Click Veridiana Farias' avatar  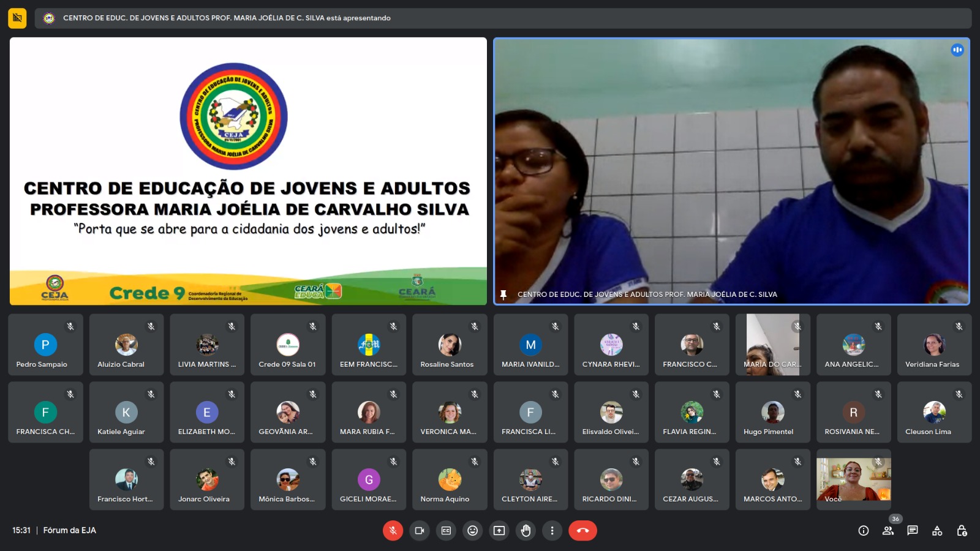[934, 345]
